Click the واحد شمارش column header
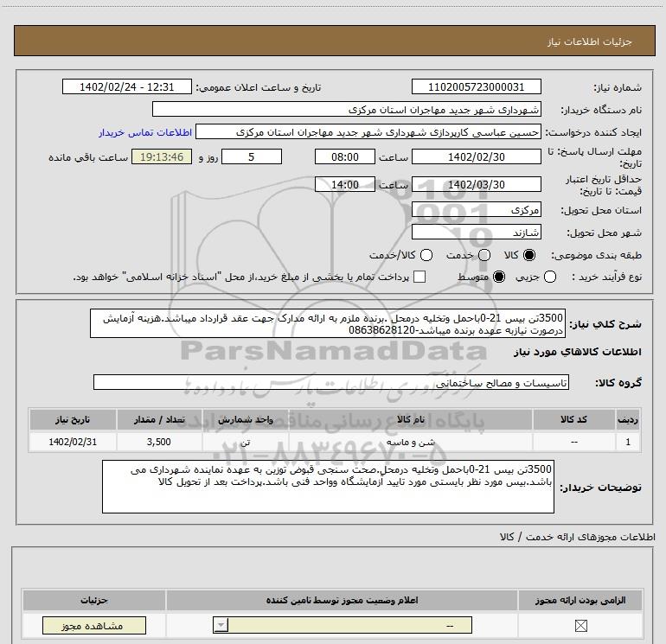Image resolution: width=666 pixels, height=644 pixels. click(x=245, y=419)
